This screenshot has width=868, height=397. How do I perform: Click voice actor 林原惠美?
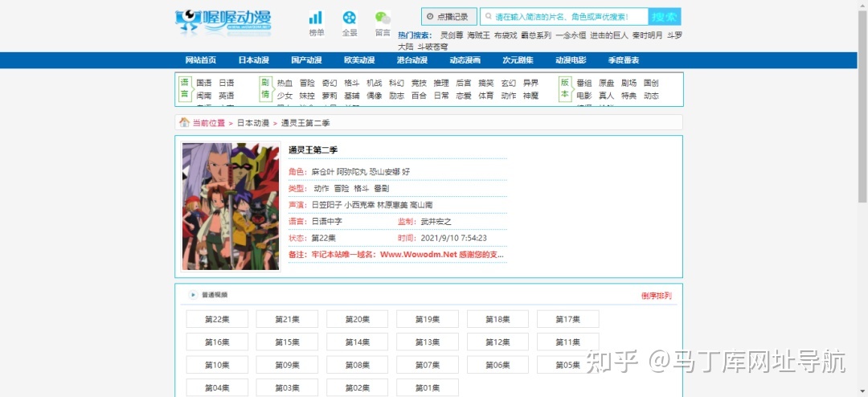(392, 205)
